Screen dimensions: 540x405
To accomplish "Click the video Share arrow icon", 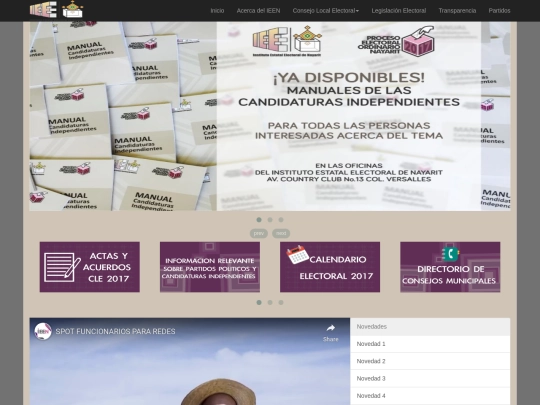I will coord(331,328).
